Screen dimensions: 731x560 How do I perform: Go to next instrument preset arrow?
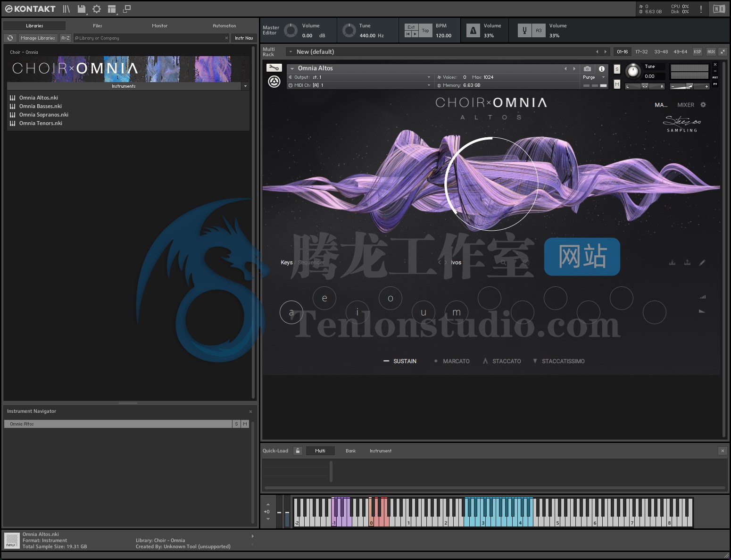[x=574, y=68]
